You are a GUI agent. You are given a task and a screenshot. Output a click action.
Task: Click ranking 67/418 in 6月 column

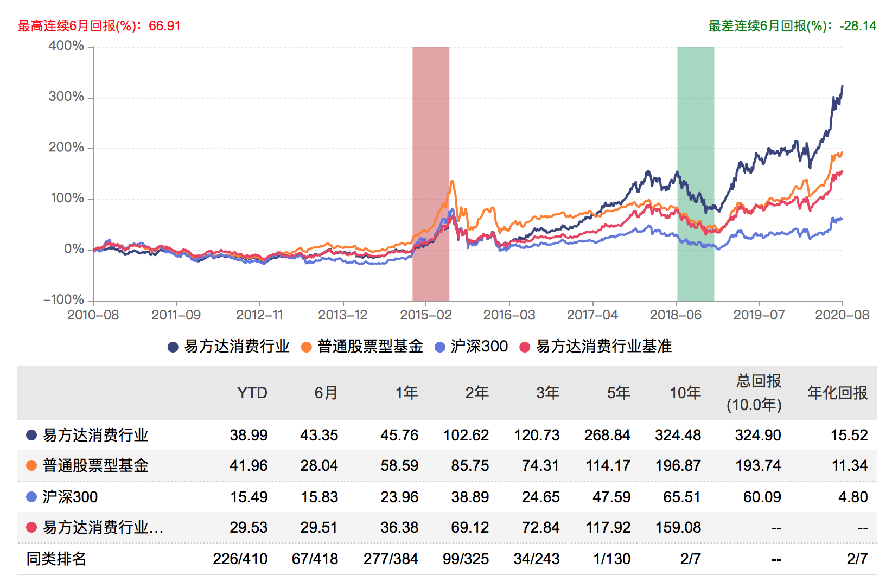315,559
